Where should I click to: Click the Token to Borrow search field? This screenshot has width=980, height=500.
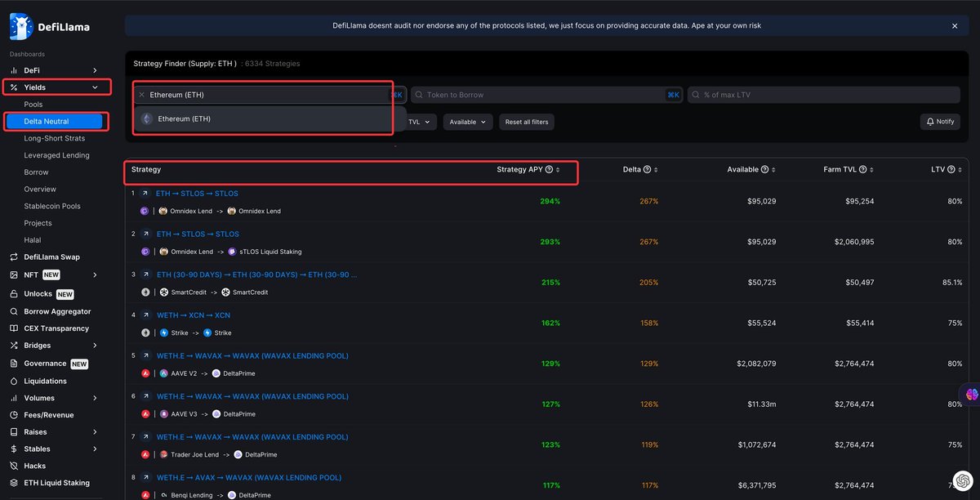click(x=546, y=95)
